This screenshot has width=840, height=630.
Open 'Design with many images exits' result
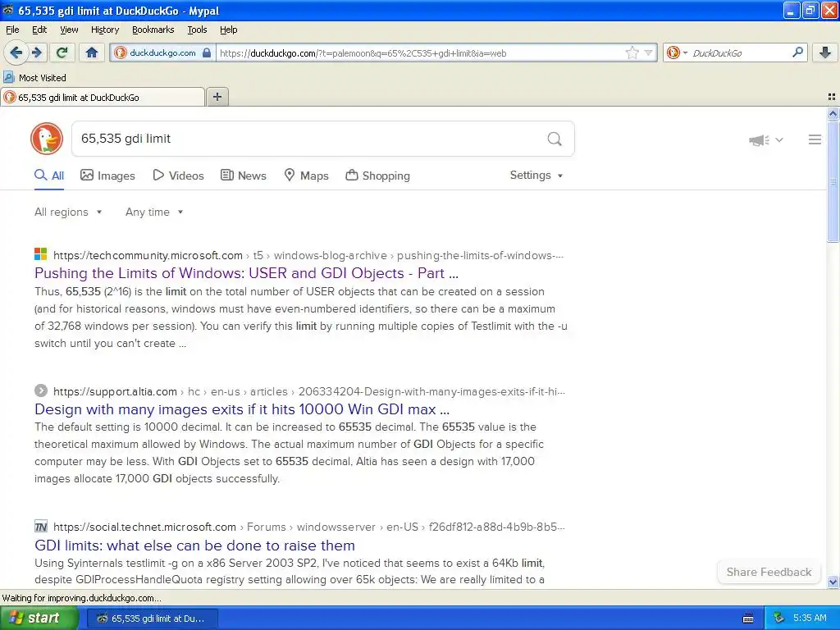[x=242, y=409]
